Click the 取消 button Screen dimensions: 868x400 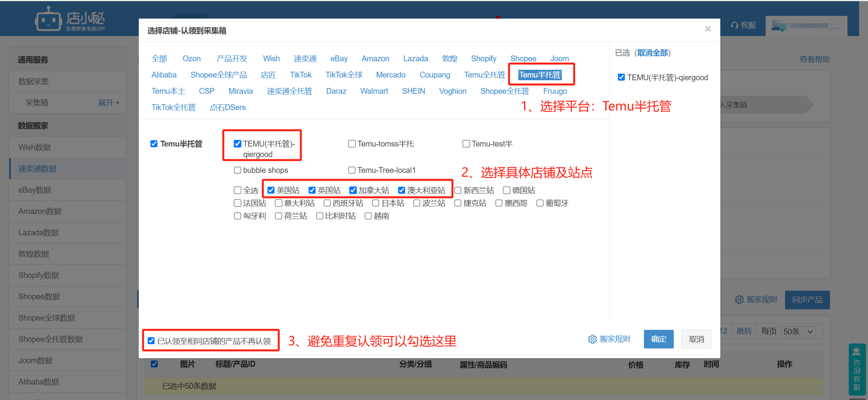pos(696,339)
